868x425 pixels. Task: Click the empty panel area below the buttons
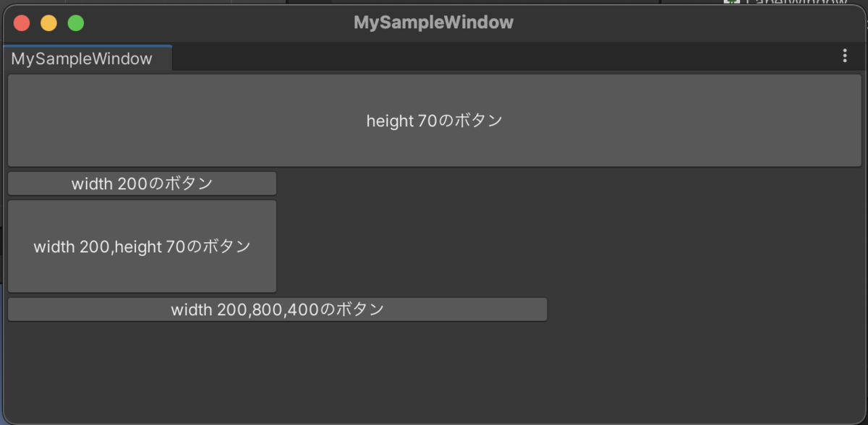click(434, 372)
